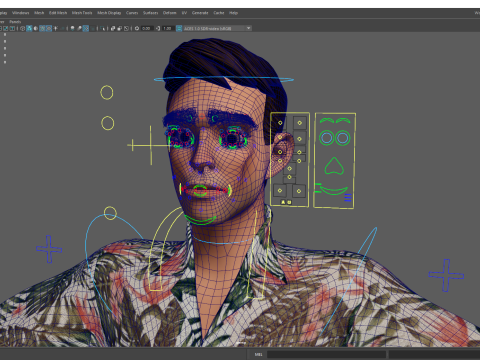Select right green eyebrow in face panel
This screenshot has height=360, width=480.
[343, 120]
